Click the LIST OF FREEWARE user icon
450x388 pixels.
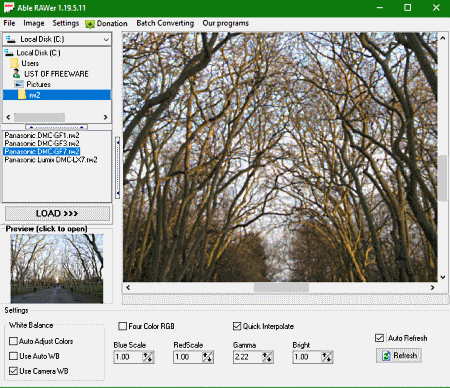click(x=16, y=74)
